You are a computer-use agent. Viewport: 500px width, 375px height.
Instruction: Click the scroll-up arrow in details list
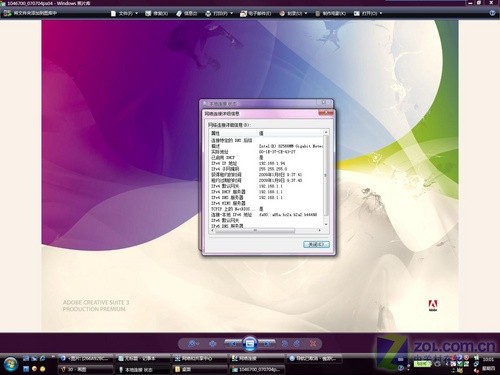[326, 133]
